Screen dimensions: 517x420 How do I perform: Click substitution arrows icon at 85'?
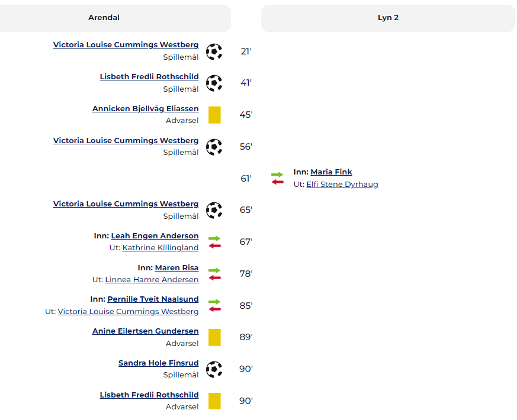[x=214, y=305]
